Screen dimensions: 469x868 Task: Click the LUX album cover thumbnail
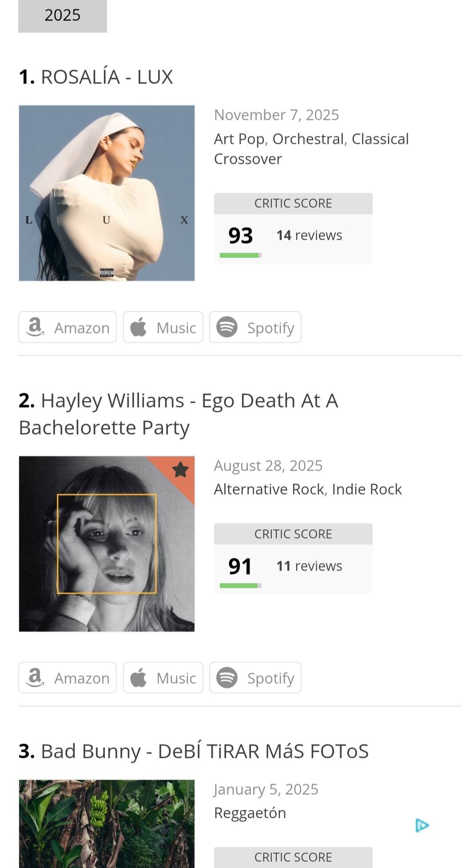tap(107, 193)
